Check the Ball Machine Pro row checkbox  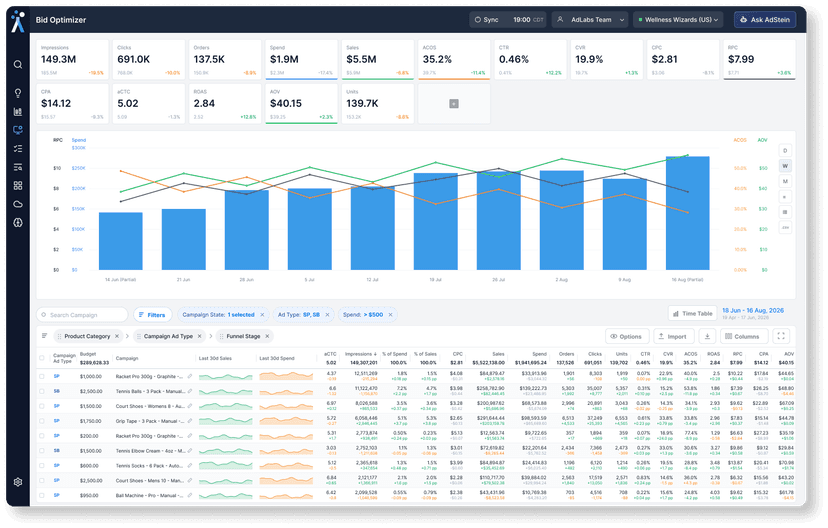[x=42, y=495]
